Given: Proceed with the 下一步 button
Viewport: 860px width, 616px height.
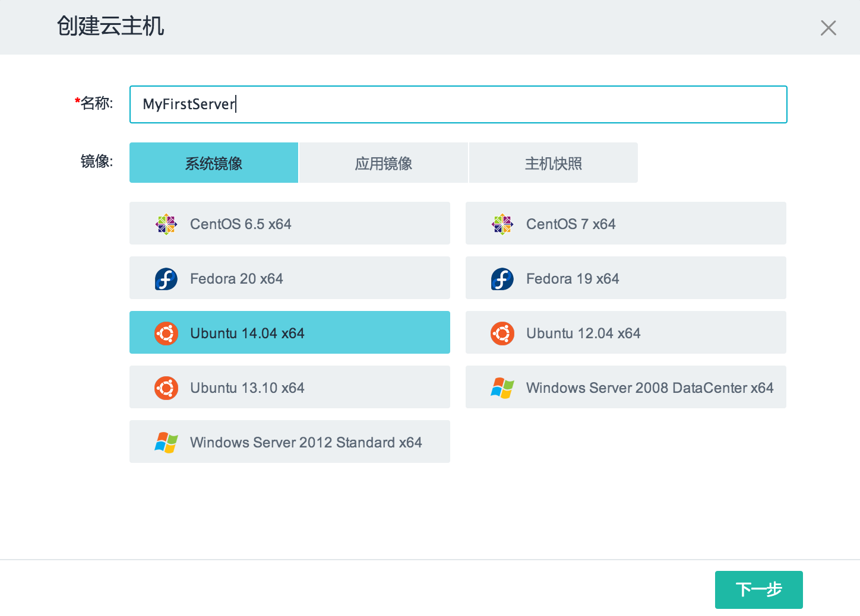Looking at the screenshot, I should [x=759, y=590].
